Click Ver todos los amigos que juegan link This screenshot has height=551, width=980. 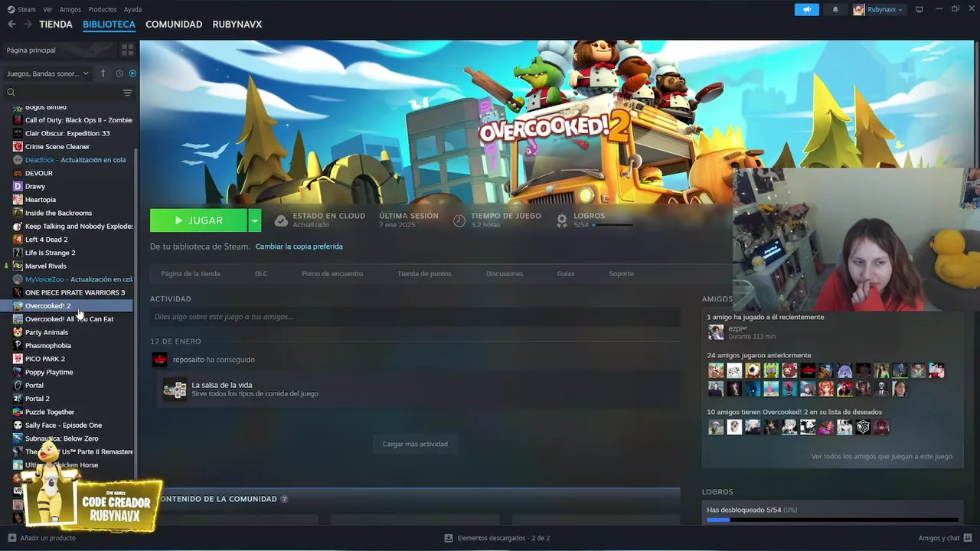(x=882, y=456)
